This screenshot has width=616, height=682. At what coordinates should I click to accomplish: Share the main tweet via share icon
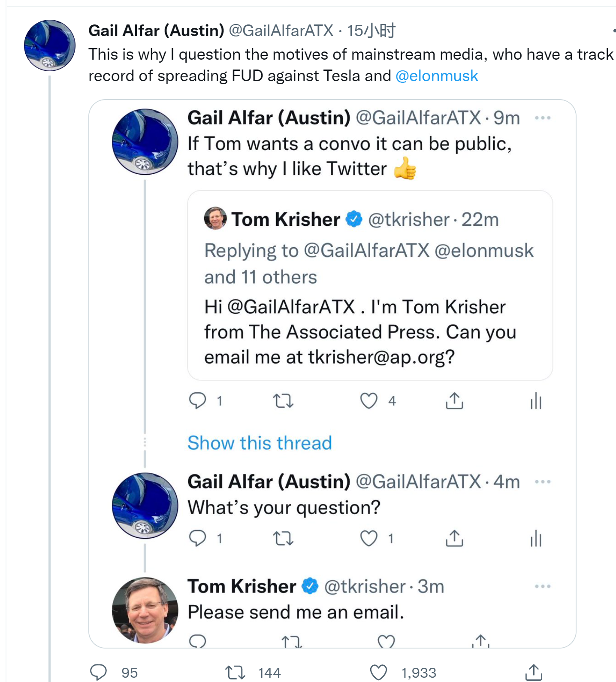point(534,672)
